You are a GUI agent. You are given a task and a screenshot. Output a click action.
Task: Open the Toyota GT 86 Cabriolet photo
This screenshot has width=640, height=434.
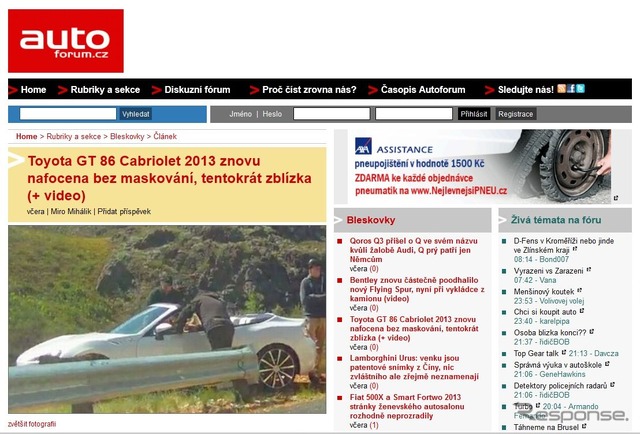tap(167, 320)
